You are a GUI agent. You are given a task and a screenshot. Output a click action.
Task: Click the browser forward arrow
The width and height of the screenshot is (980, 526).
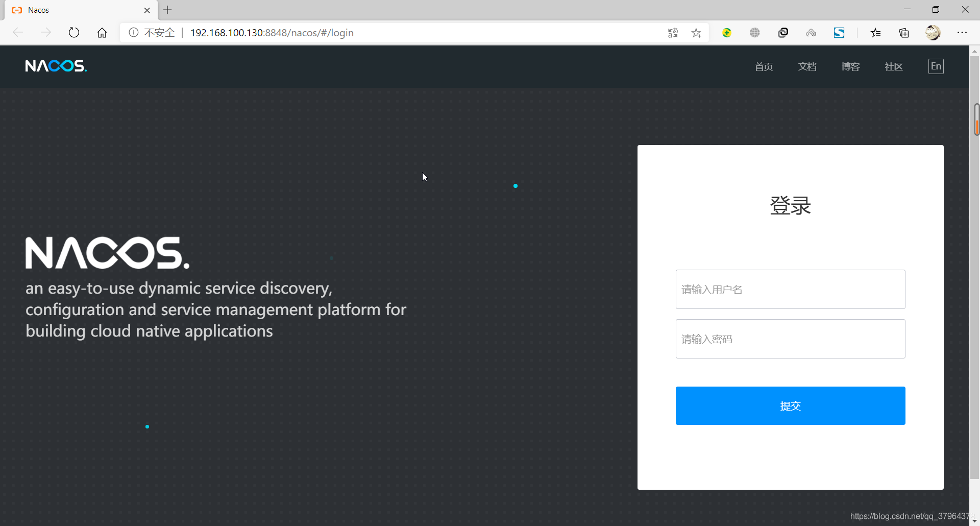(x=46, y=33)
